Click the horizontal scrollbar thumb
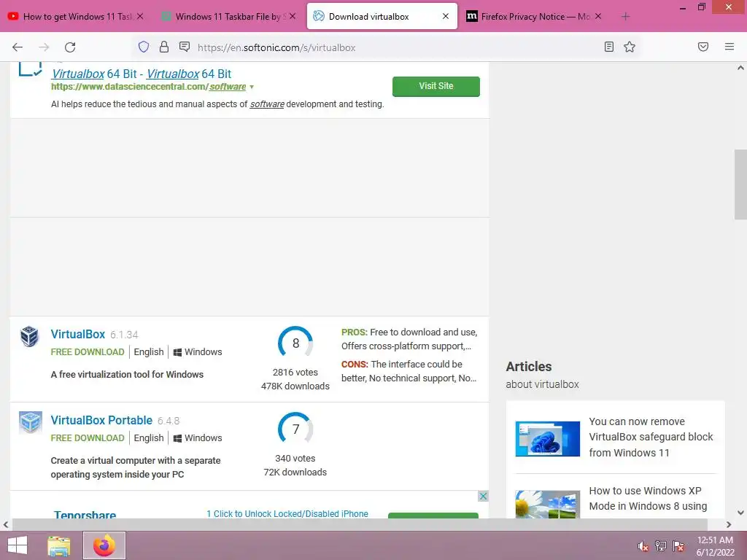 (360, 525)
